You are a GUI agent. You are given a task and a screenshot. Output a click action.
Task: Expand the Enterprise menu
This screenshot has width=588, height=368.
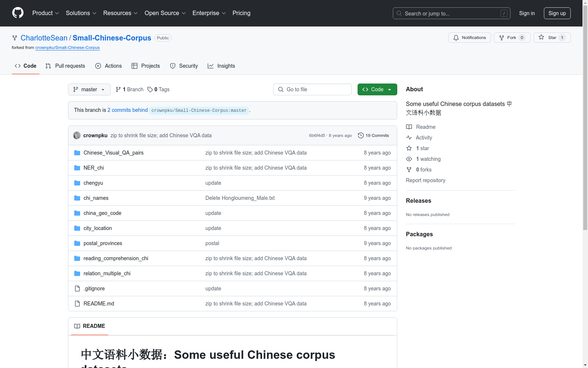(x=209, y=13)
